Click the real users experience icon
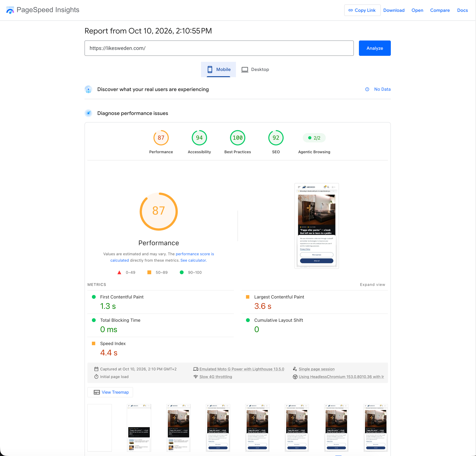Image resolution: width=476 pixels, height=456 pixels. [x=88, y=89]
